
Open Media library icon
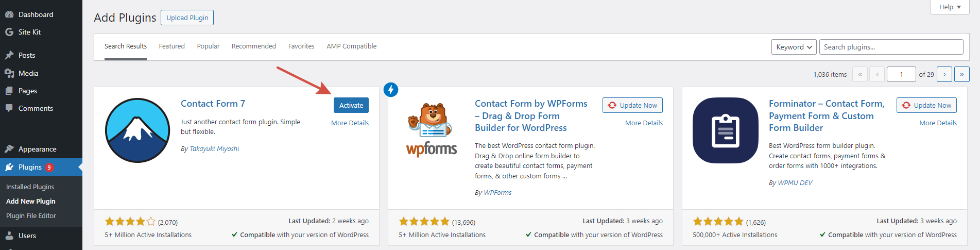pos(9,73)
